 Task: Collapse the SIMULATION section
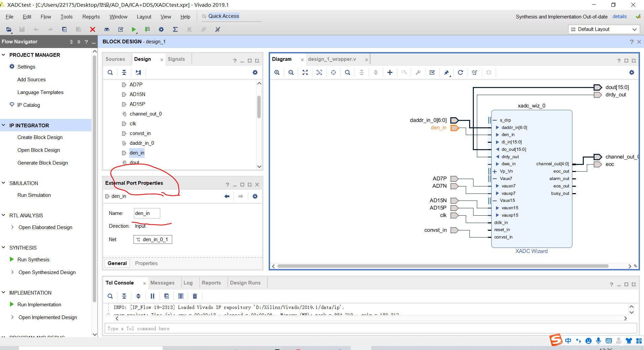click(4, 183)
